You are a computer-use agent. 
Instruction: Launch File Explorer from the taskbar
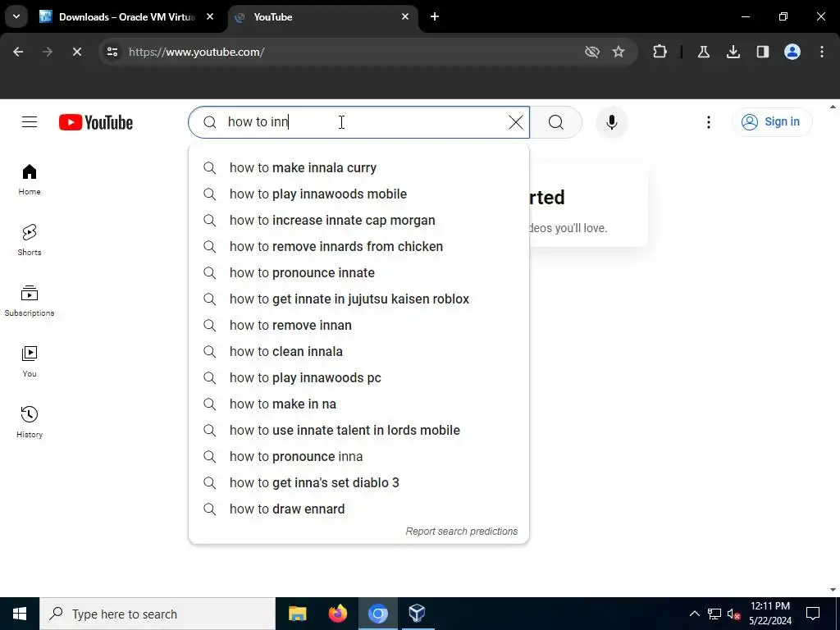[x=297, y=614]
